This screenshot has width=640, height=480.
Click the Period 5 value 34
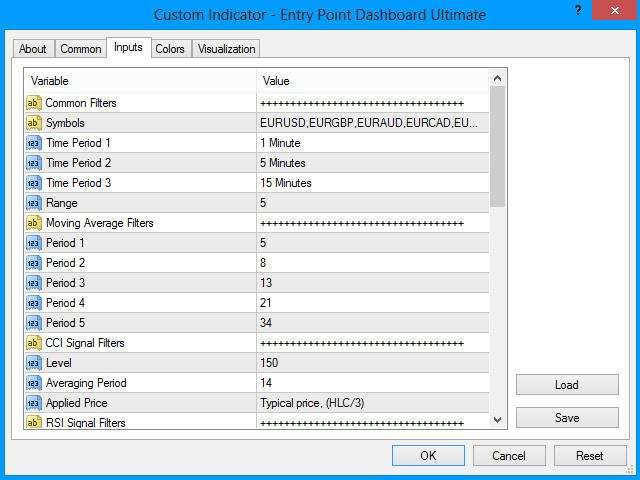266,323
